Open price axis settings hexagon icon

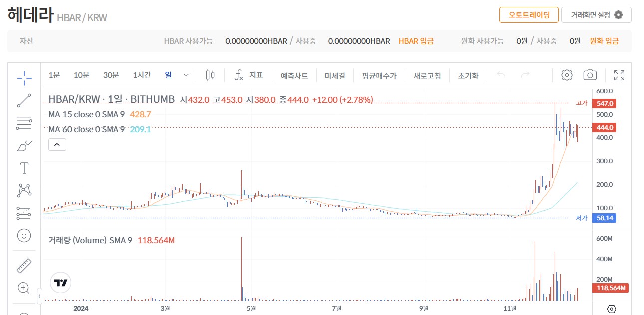612,309
